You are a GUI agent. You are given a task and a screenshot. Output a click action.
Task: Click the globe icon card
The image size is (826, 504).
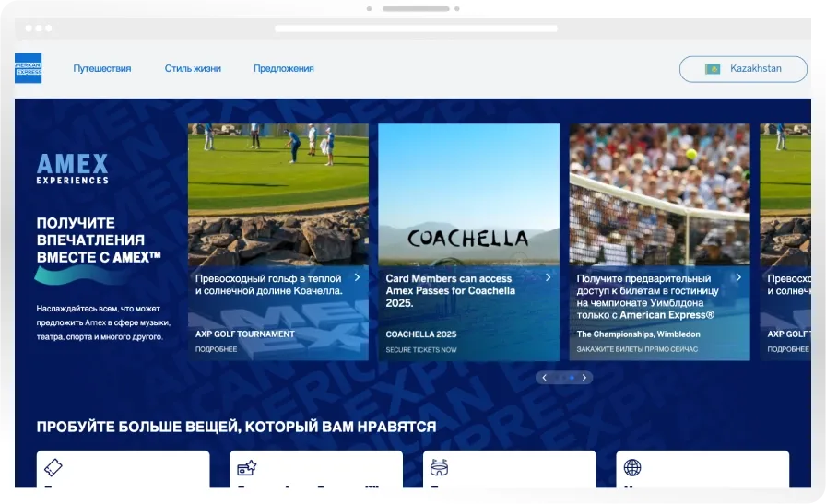pos(702,469)
